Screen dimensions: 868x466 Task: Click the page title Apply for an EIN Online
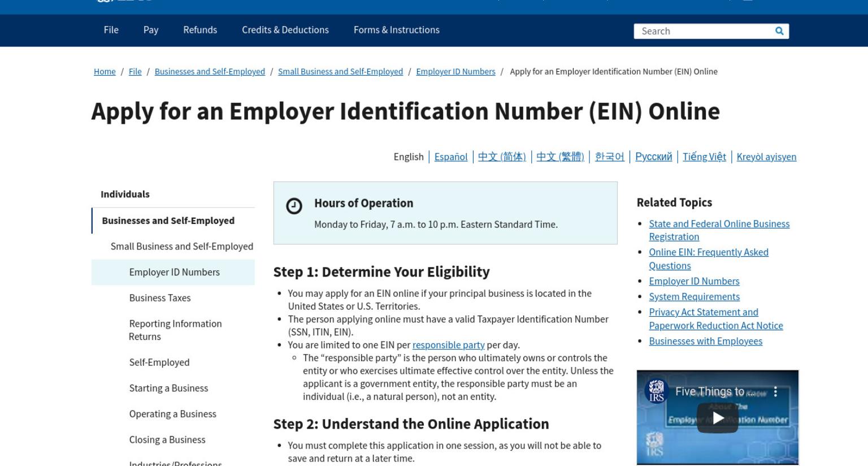405,111
